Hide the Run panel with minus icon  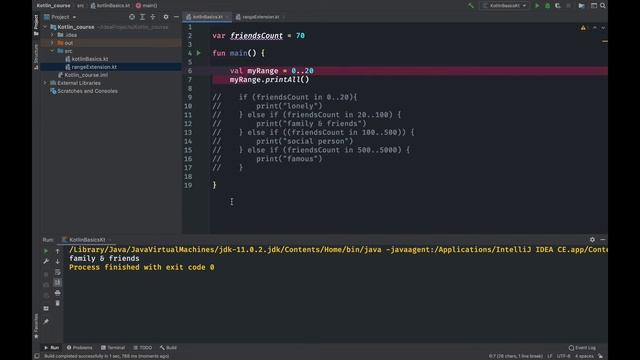point(603,240)
